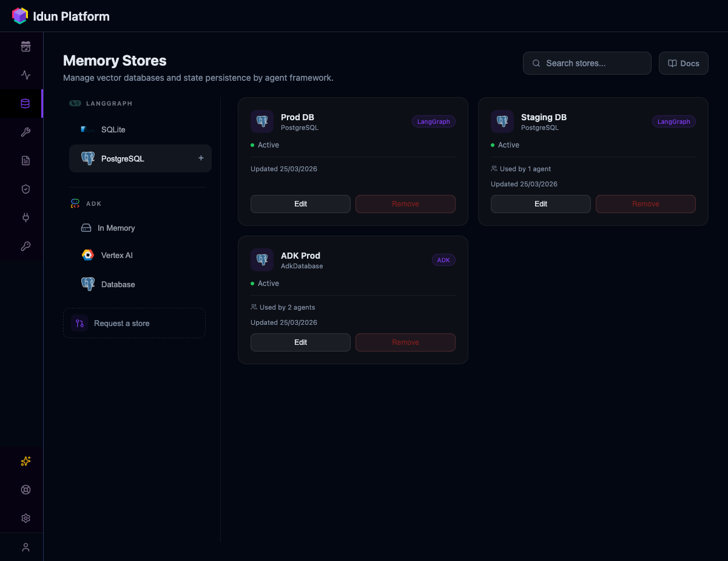Click the Prod DB card title
The height and width of the screenshot is (561, 728).
click(297, 117)
